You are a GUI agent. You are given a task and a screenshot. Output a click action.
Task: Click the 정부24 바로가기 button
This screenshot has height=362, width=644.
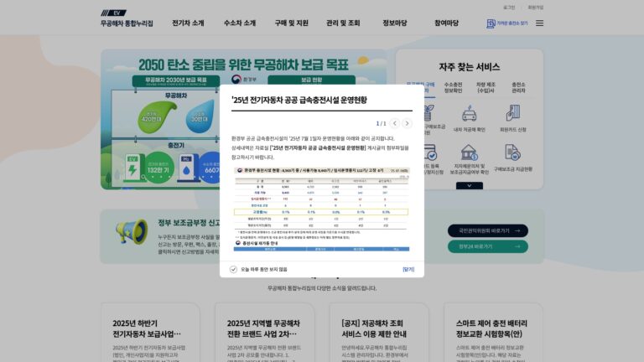pos(488,246)
